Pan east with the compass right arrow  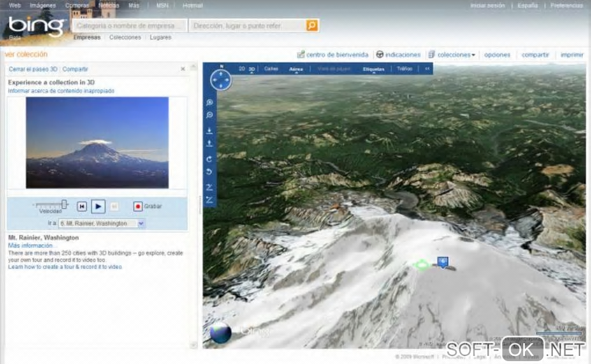227,80
